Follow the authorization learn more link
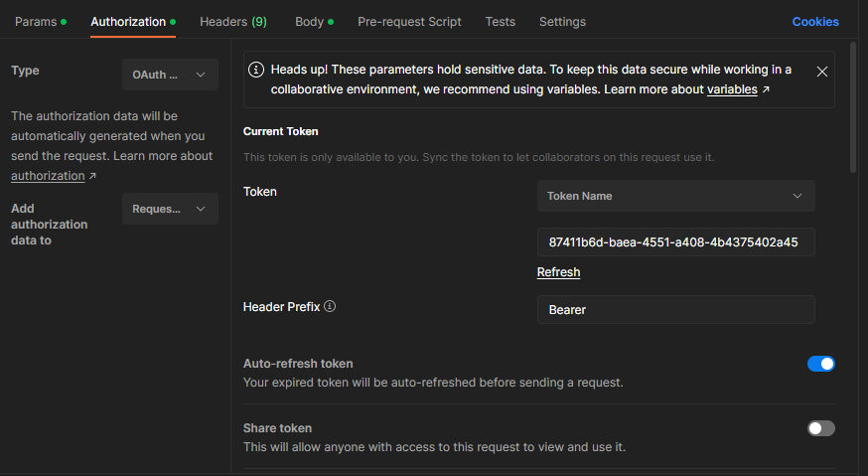The height and width of the screenshot is (476, 868). [48, 176]
